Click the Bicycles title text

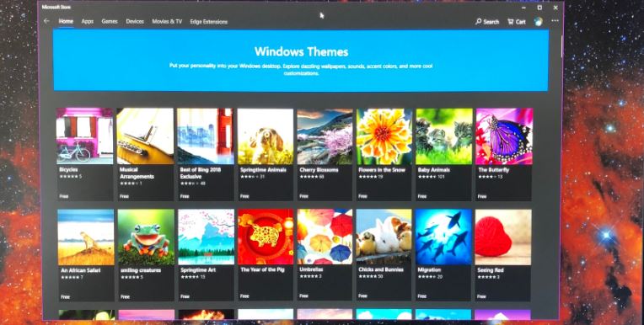point(68,169)
